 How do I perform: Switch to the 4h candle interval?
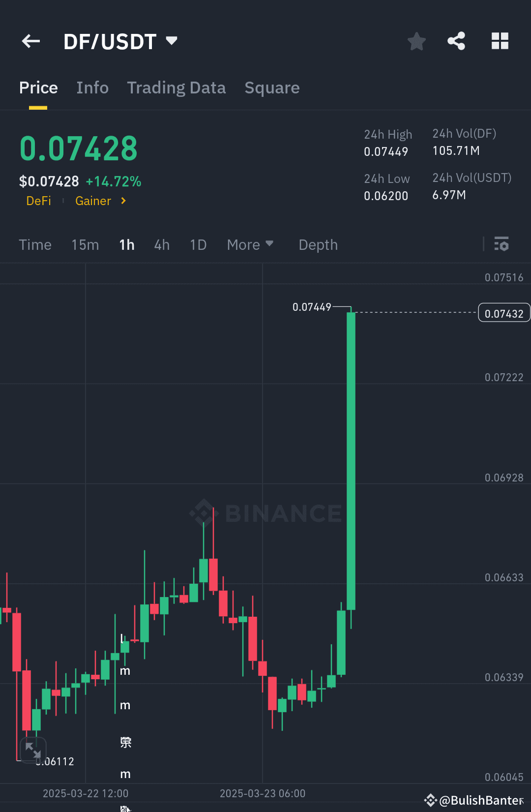pyautogui.click(x=161, y=244)
